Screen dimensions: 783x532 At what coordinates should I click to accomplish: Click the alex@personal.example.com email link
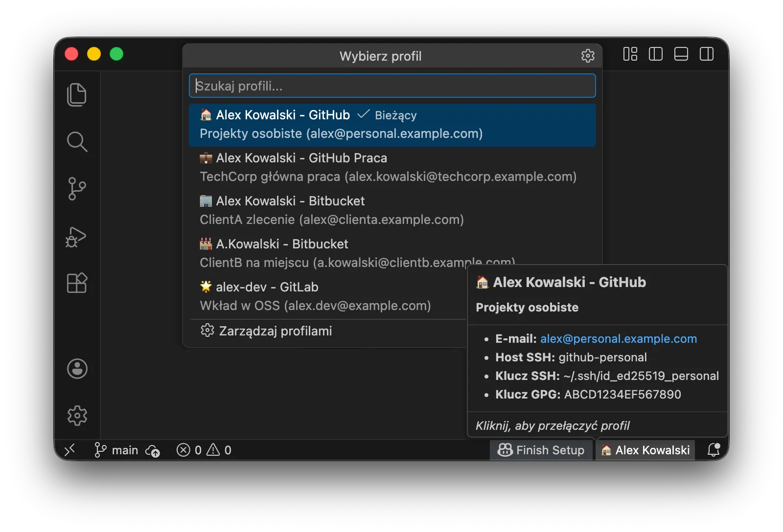coord(619,339)
